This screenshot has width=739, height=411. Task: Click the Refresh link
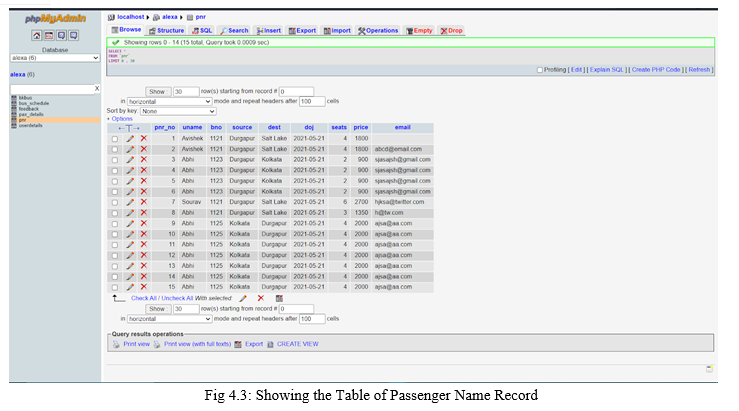(699, 70)
